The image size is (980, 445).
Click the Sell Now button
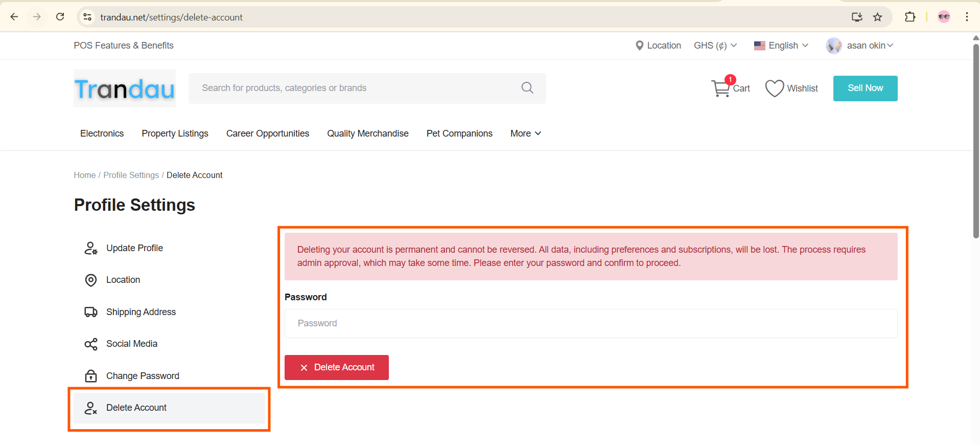tap(865, 88)
